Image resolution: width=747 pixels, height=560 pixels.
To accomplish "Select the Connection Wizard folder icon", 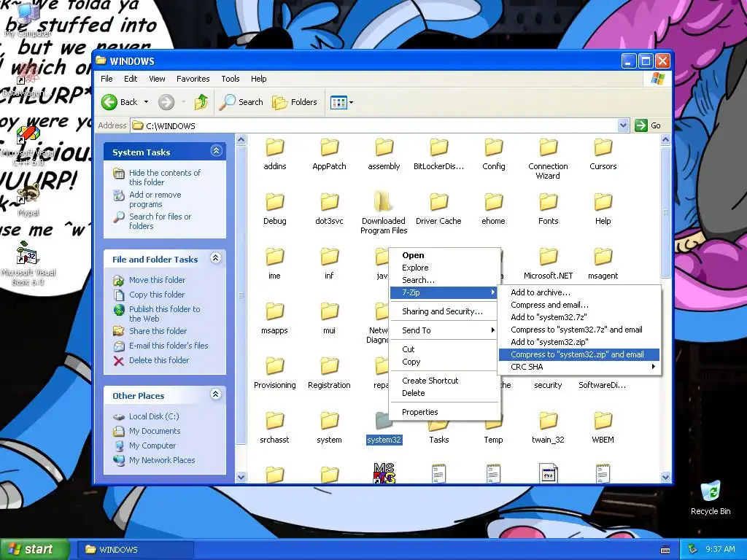I will 549,147.
